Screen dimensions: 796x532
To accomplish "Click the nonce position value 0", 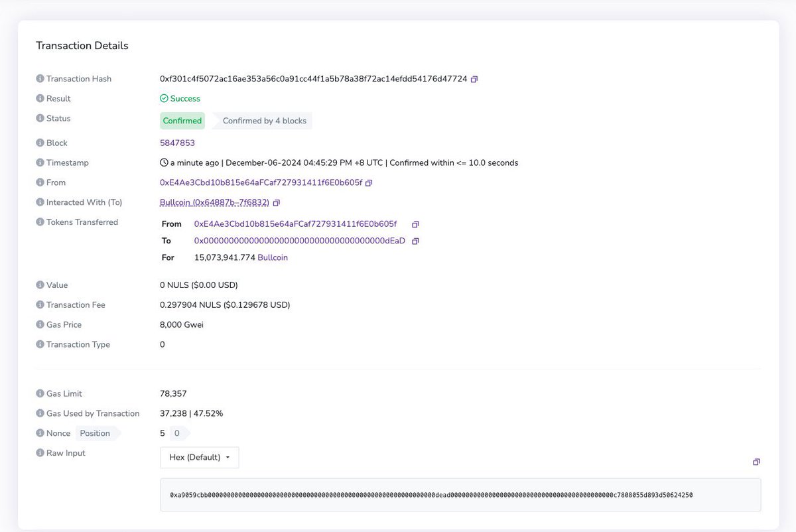I will click(176, 433).
